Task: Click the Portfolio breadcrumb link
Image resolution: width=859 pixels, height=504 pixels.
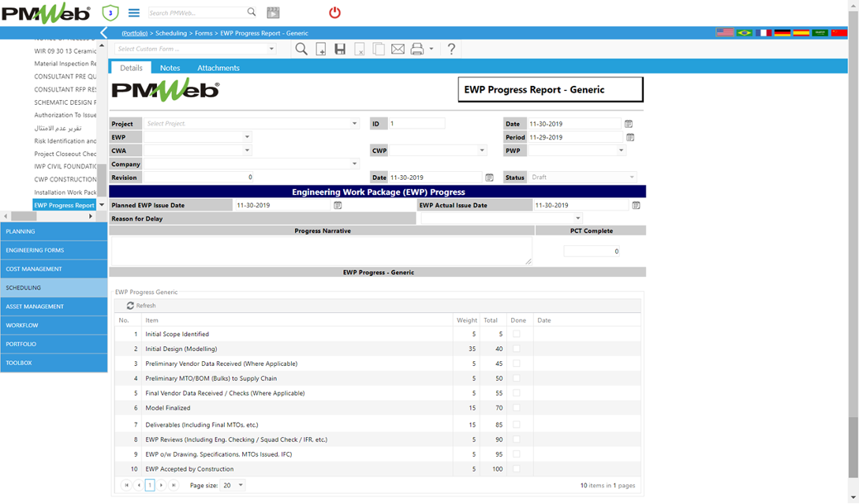Action: [x=134, y=33]
